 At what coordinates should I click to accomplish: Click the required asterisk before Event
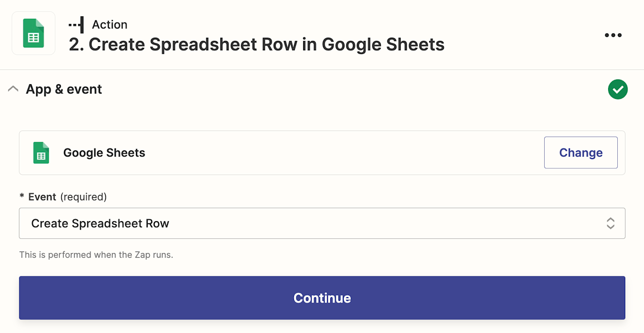[22, 197]
